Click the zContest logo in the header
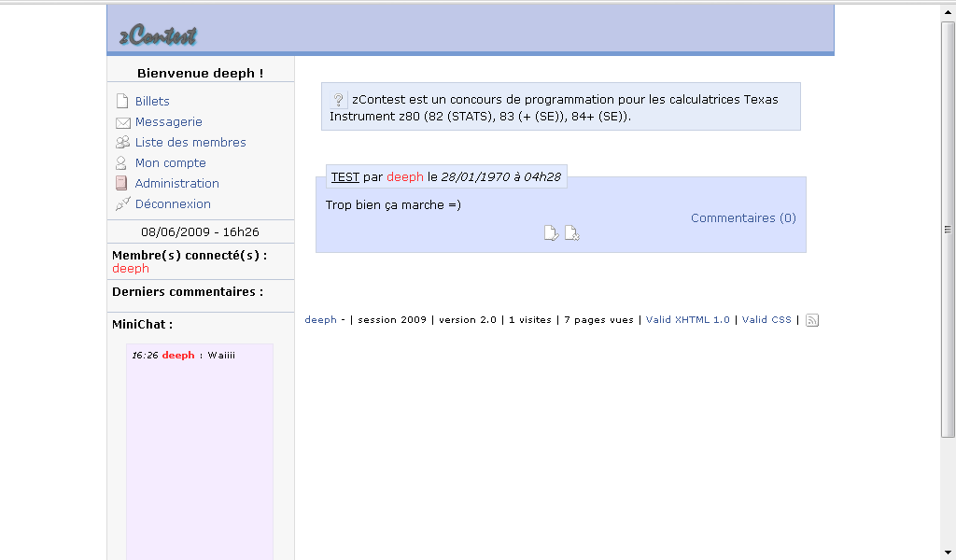 (158, 35)
